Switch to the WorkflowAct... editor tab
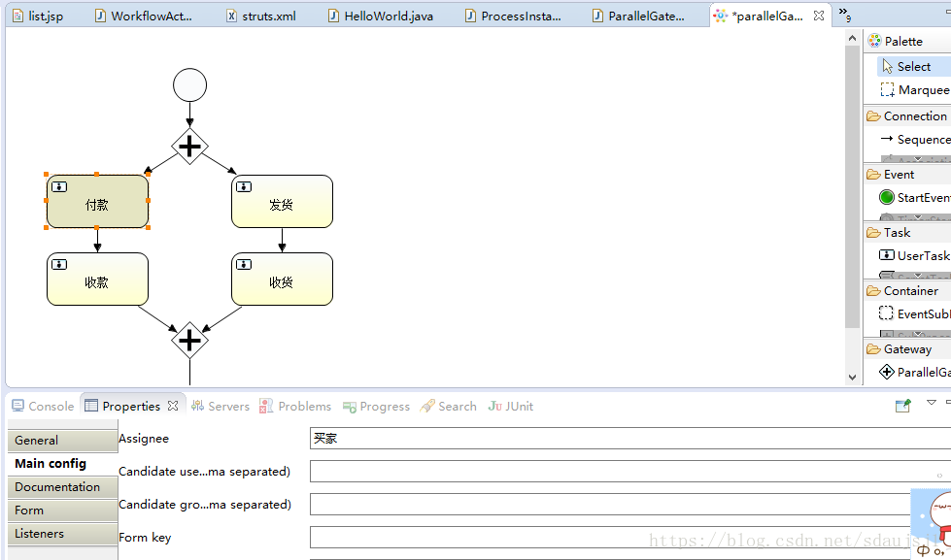 click(x=145, y=16)
